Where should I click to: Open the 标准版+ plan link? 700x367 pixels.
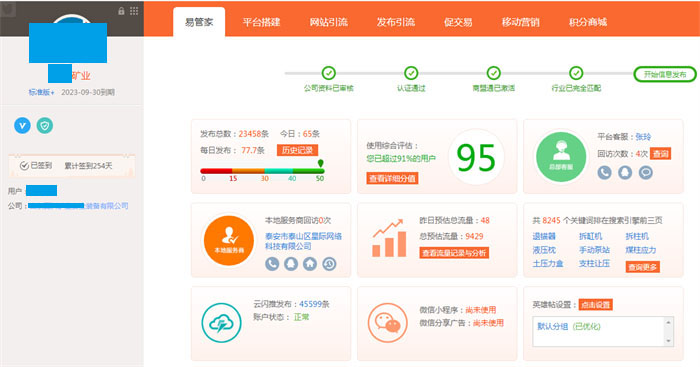point(42,92)
